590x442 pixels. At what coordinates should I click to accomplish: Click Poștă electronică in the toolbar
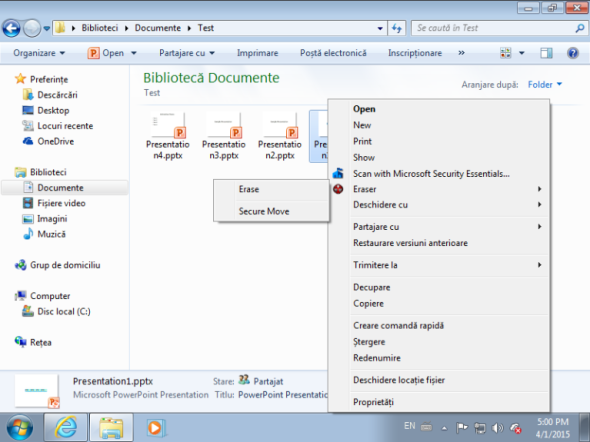[333, 53]
